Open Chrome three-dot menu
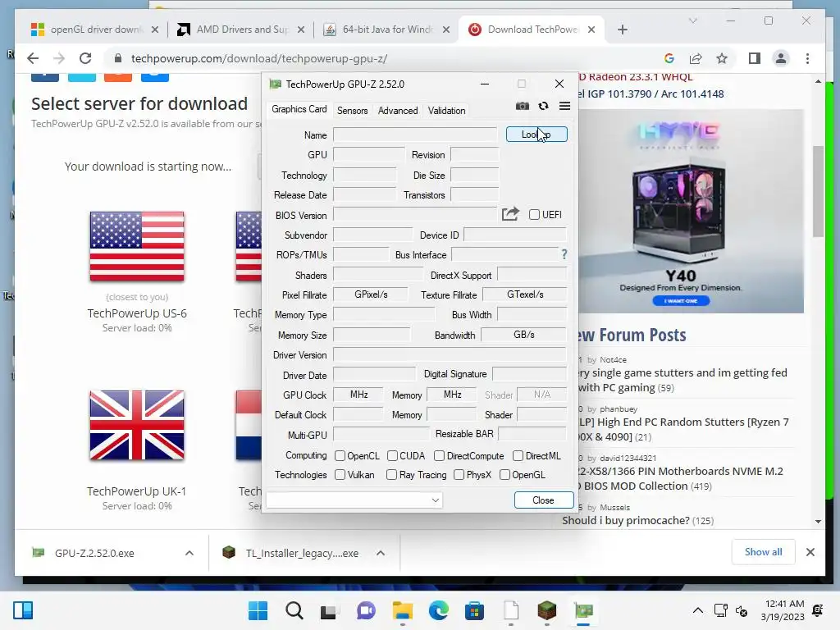 (x=807, y=58)
